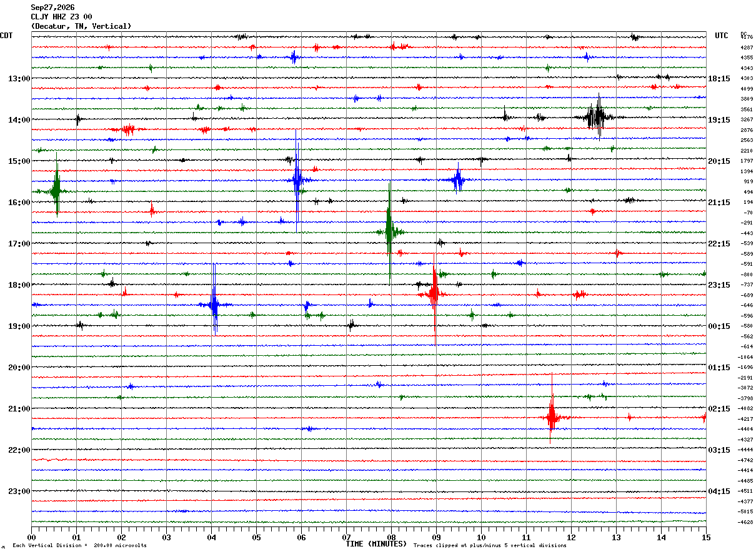The height and width of the screenshot is (554, 756).
Task: Click the Sep27,2026 date label
Action: tap(52, 8)
